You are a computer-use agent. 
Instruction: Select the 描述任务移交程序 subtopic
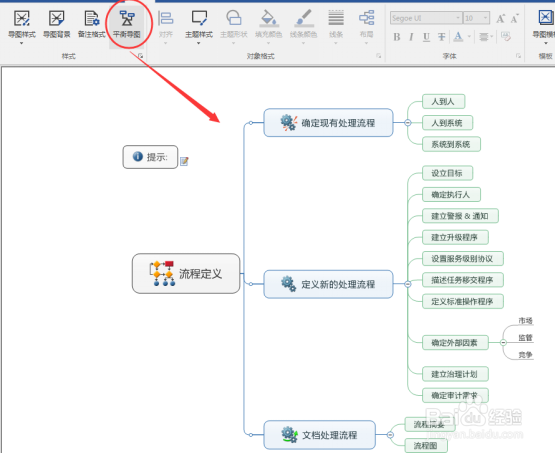(463, 280)
